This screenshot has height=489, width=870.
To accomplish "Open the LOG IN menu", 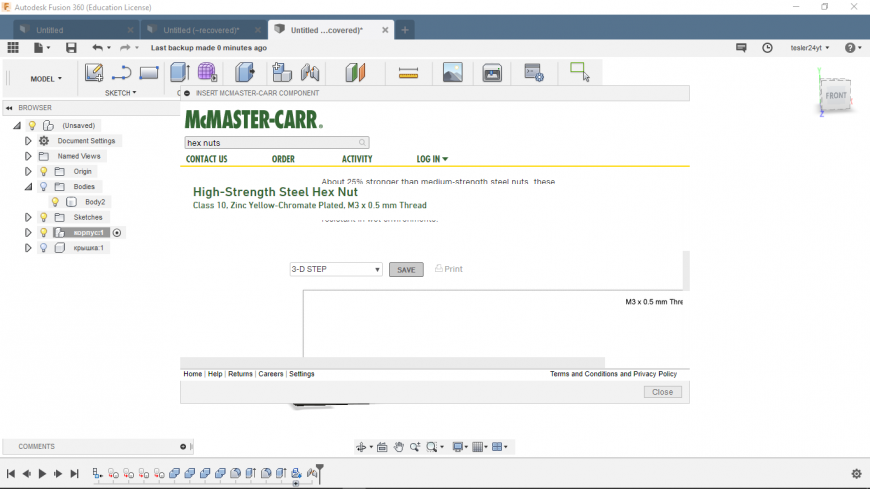I will (432, 159).
